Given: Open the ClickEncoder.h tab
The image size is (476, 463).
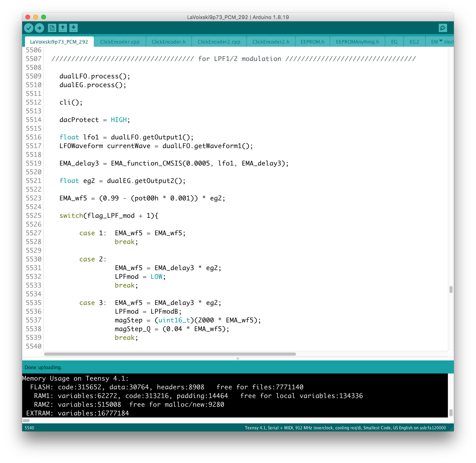Looking at the screenshot, I should pyautogui.click(x=168, y=42).
